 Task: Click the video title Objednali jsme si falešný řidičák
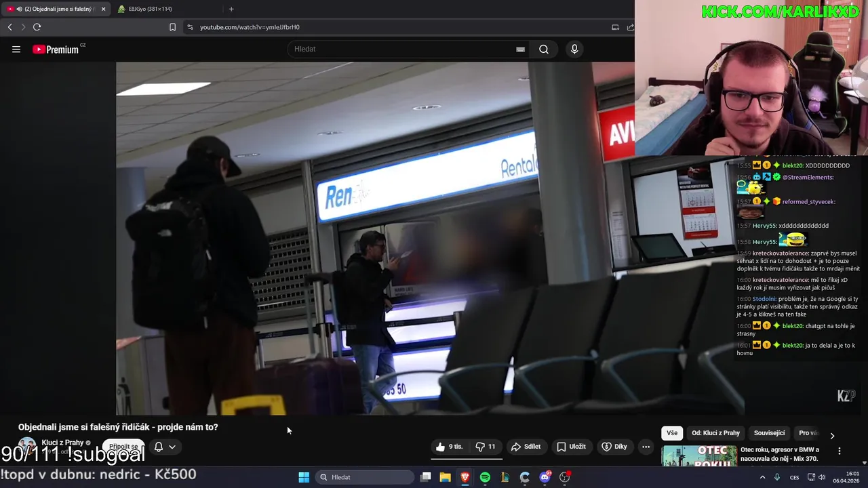pyautogui.click(x=118, y=427)
